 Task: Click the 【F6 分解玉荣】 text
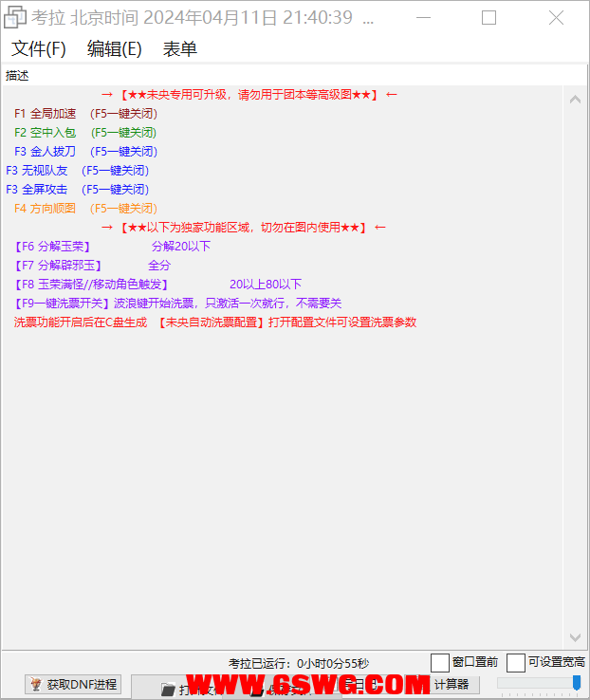[53, 247]
